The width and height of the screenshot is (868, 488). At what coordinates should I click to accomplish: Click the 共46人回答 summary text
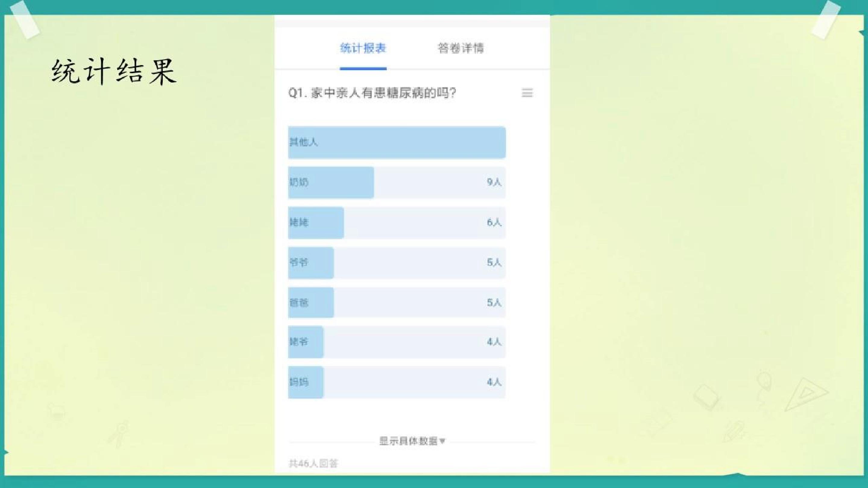(x=313, y=463)
